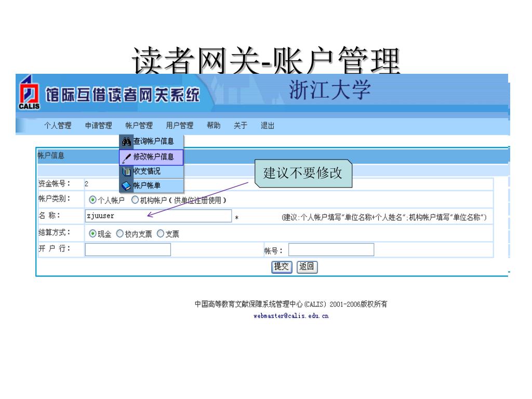Open the 用户管理 menu
Image resolution: width=532 pixels, height=399 pixels.
pos(179,126)
